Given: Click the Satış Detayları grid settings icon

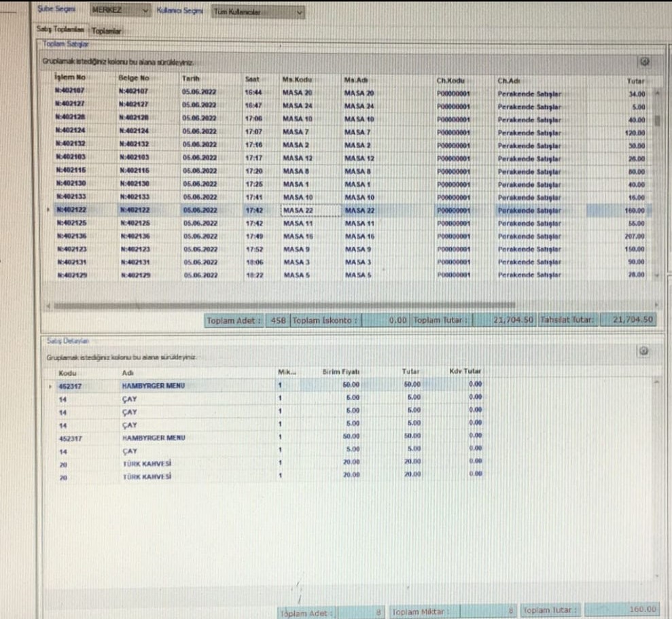Looking at the screenshot, I should pyautogui.click(x=643, y=351).
